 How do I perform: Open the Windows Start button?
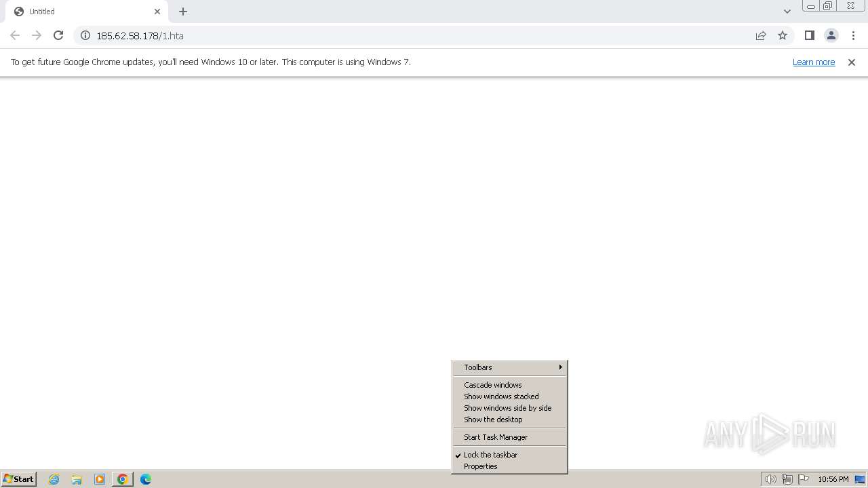click(x=18, y=479)
